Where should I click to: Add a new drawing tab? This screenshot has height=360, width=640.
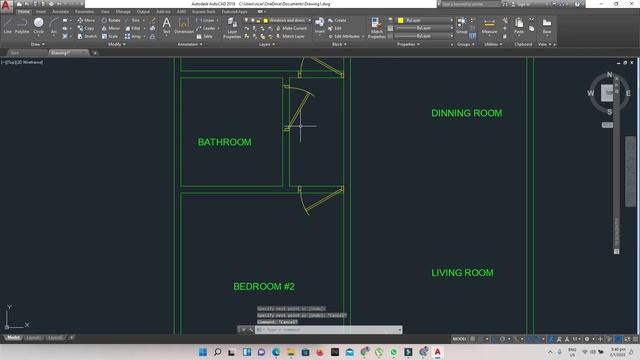point(95,53)
